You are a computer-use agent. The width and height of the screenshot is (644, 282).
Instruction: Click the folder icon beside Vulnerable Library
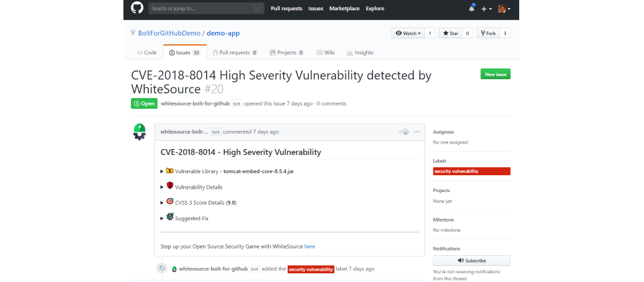pos(170,171)
